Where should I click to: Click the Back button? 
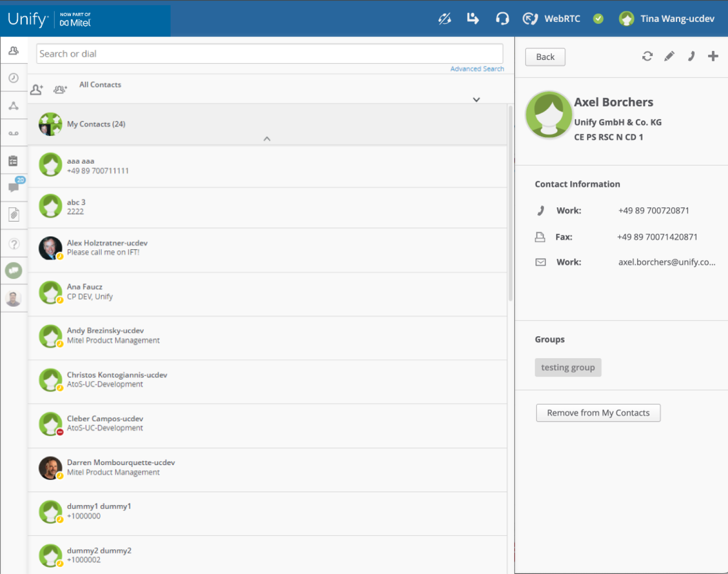545,57
